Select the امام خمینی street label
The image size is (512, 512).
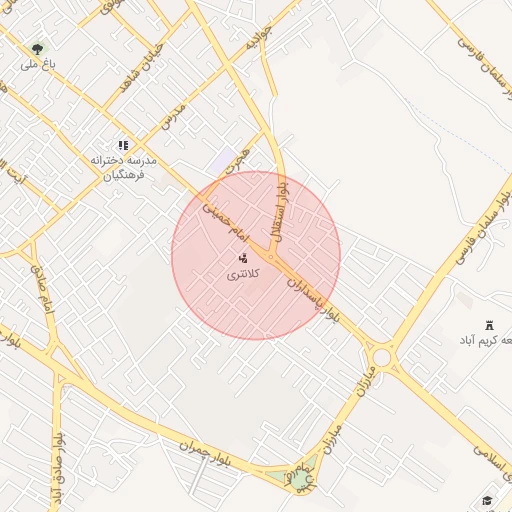pos(226,222)
